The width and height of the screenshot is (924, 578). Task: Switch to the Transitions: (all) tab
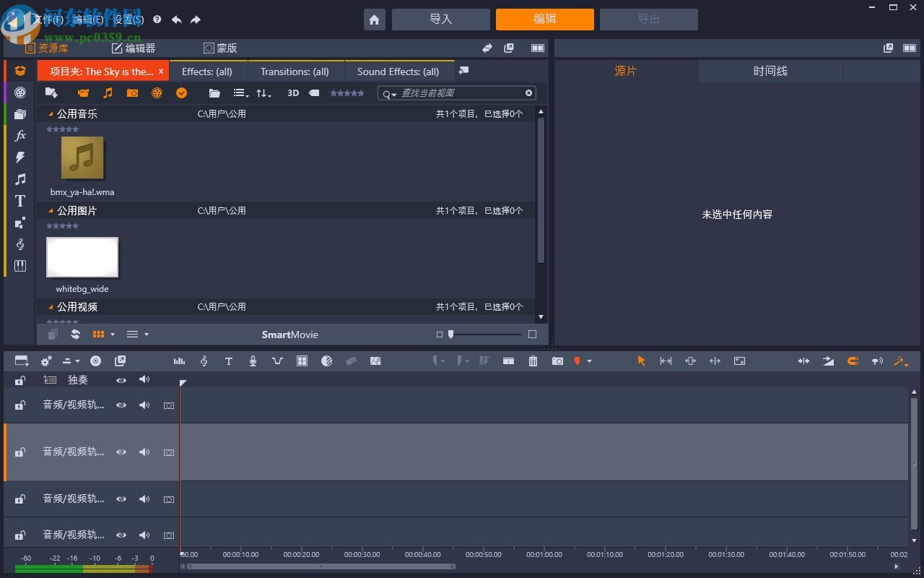tap(295, 72)
